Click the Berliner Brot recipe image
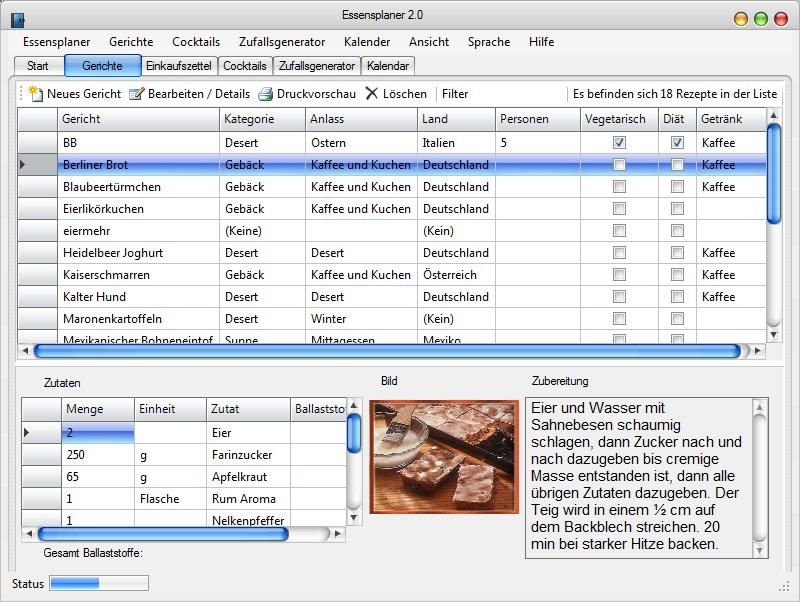Viewport: 800px width, 602px height. [x=444, y=457]
